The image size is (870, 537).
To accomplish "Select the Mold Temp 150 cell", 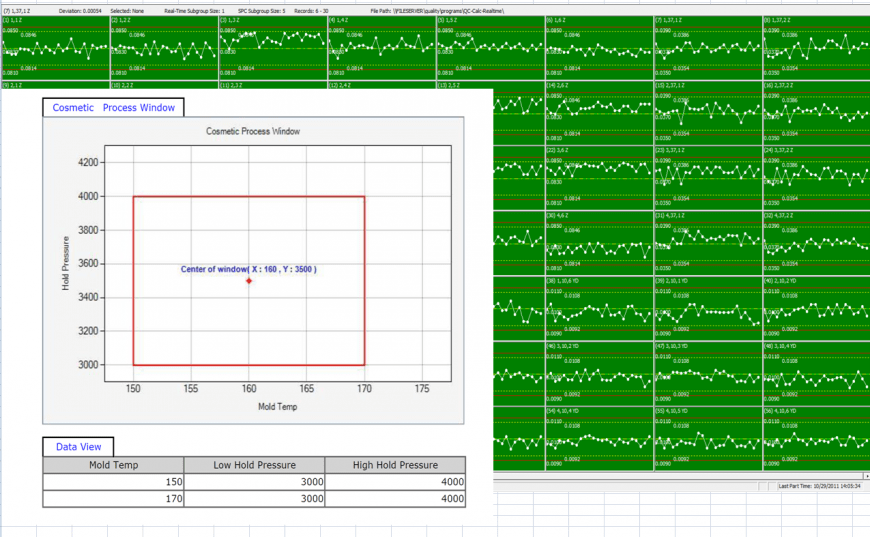I will (x=113, y=482).
